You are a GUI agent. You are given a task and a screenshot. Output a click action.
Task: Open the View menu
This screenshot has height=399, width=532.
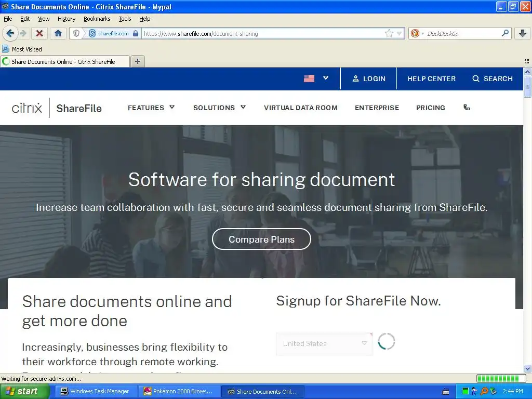[x=44, y=19]
